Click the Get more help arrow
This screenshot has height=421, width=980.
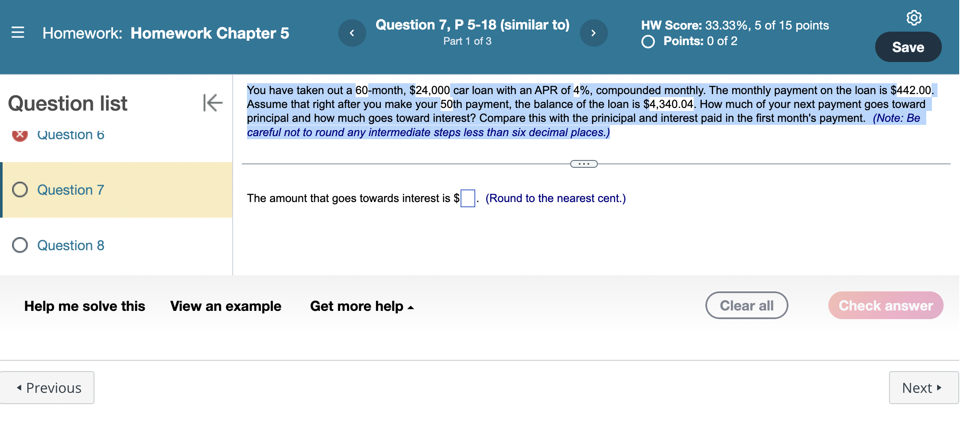(x=411, y=307)
